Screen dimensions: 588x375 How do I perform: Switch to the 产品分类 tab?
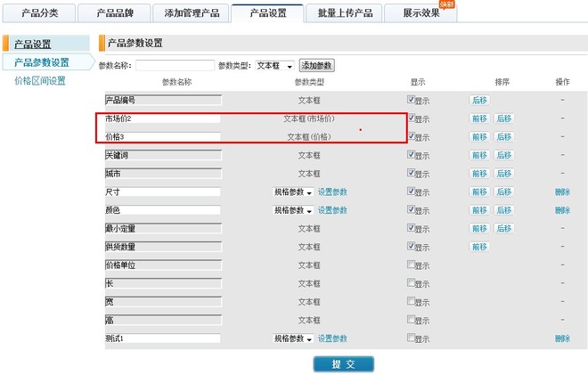39,13
